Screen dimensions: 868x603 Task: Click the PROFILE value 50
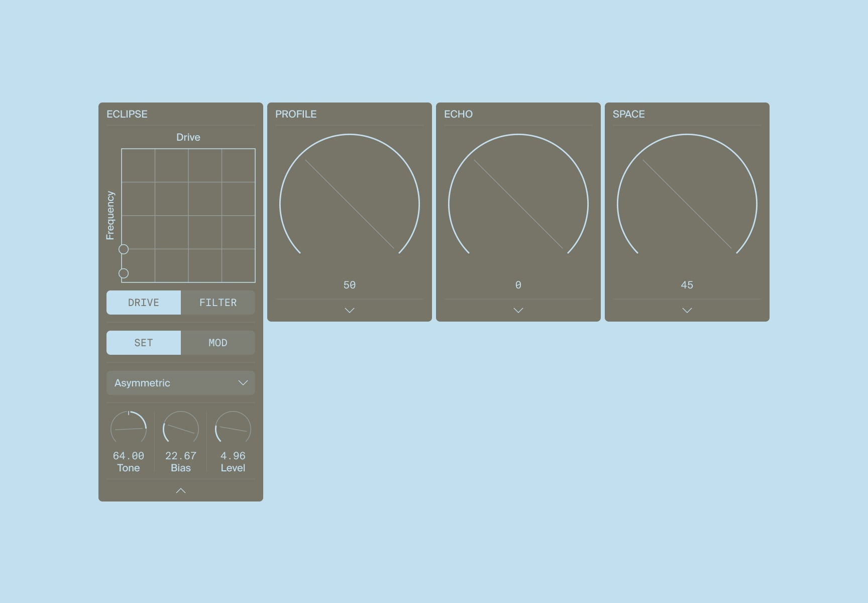coord(350,285)
